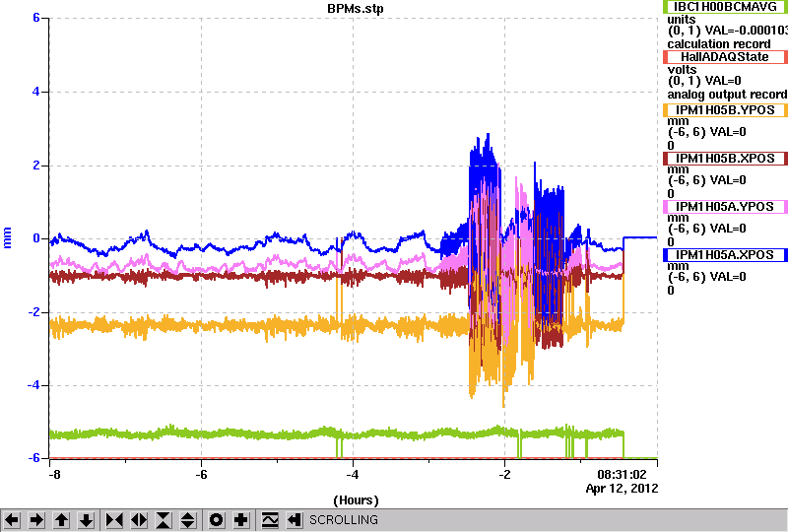Click the x-axis tick label -8

pyautogui.click(x=55, y=475)
